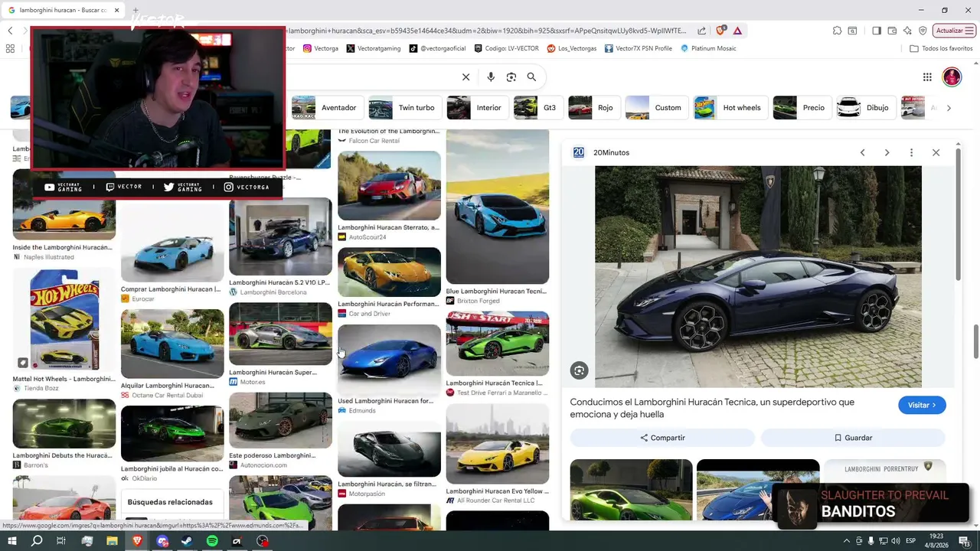Submit search with the magnifier icon
This screenshot has width=980, height=551.
[x=531, y=77]
